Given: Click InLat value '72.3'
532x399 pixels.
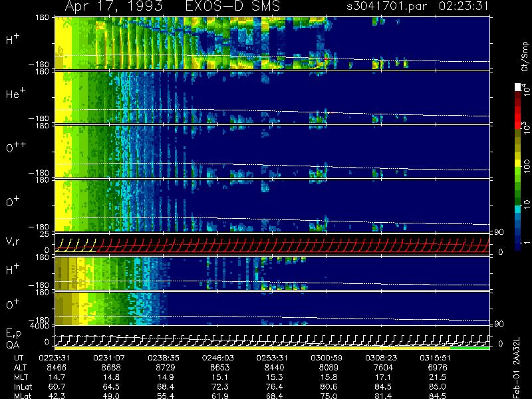Looking at the screenshot, I should [220, 386].
